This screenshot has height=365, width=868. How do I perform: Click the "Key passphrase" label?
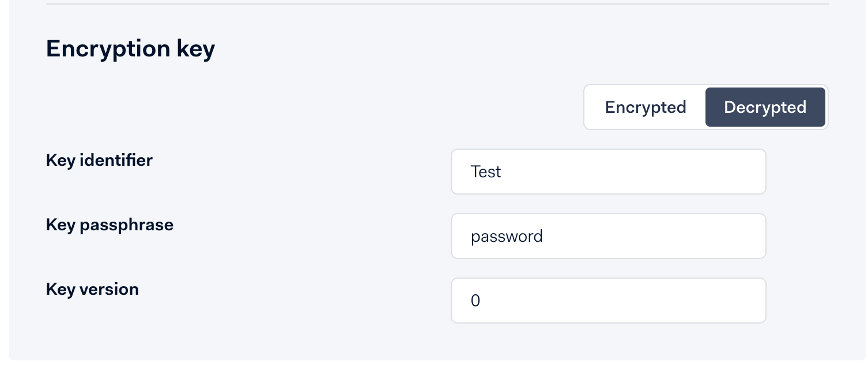coord(110,225)
